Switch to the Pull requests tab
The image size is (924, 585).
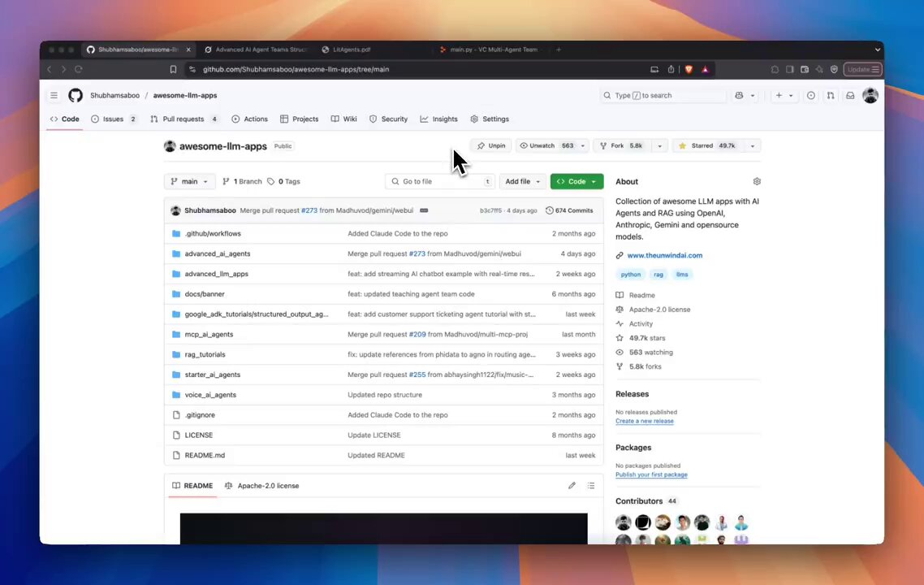184,119
